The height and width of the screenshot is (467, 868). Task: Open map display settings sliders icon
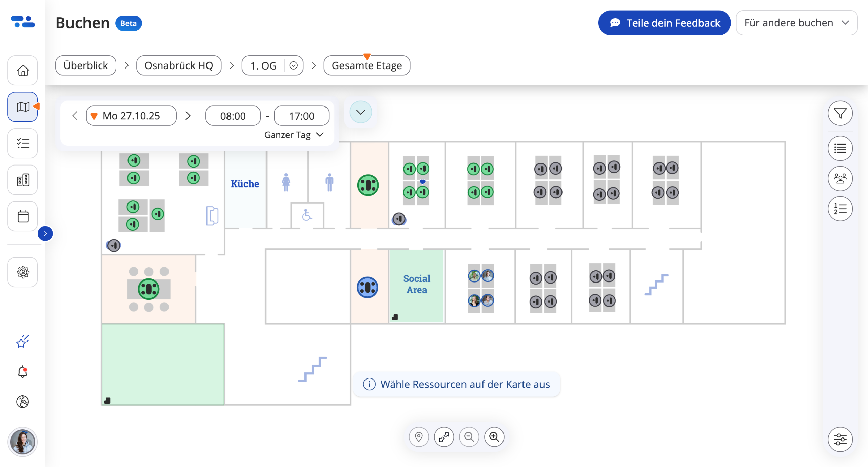pos(840,440)
